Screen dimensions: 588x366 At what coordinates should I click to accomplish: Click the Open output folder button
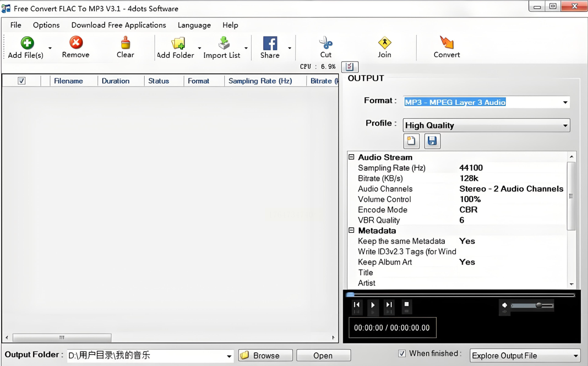click(x=324, y=355)
